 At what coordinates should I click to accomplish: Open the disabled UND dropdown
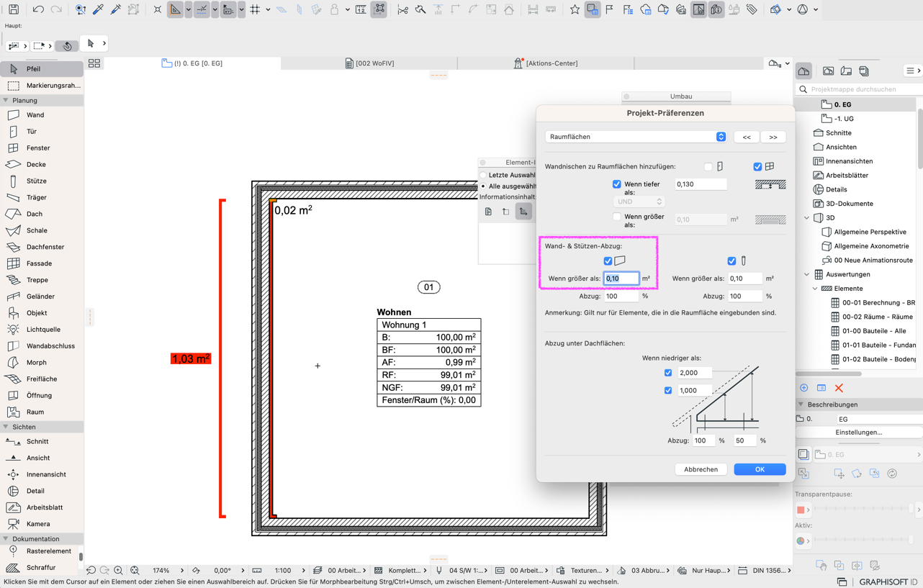tap(639, 202)
